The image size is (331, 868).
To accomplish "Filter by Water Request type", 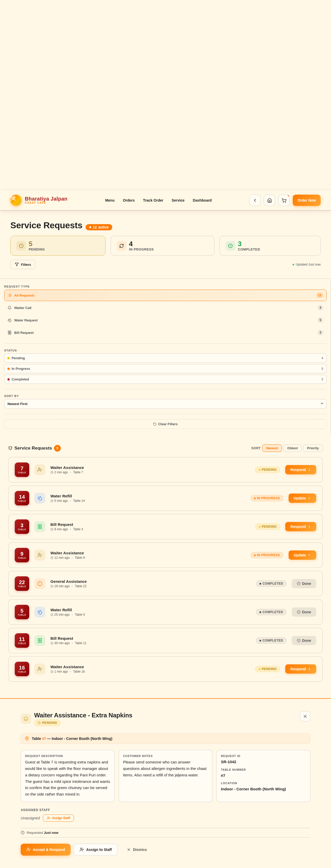I will click(x=165, y=320).
